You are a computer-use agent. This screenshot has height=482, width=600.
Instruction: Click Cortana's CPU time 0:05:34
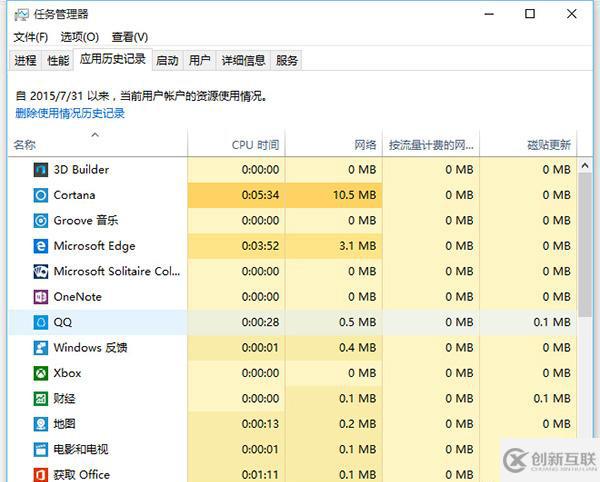pyautogui.click(x=260, y=195)
